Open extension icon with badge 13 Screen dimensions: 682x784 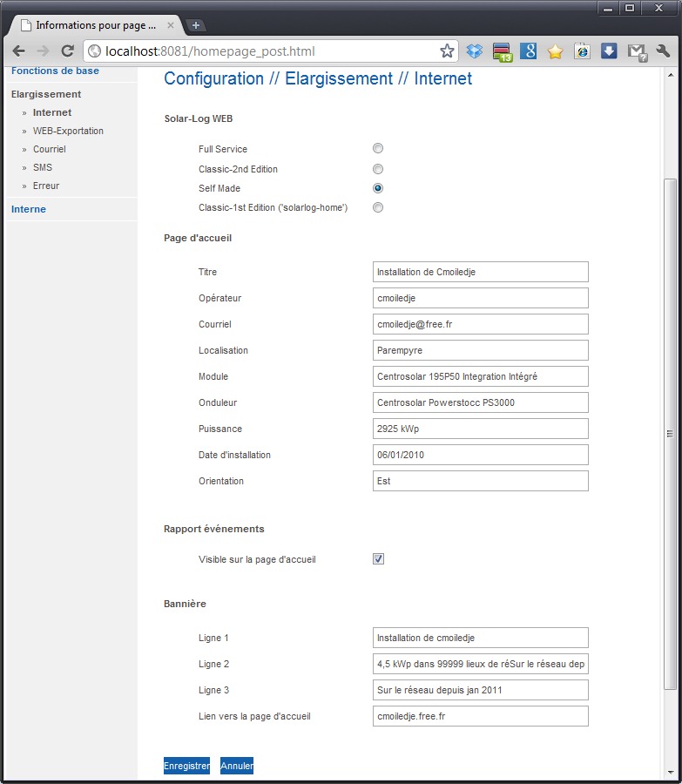pyautogui.click(x=502, y=52)
